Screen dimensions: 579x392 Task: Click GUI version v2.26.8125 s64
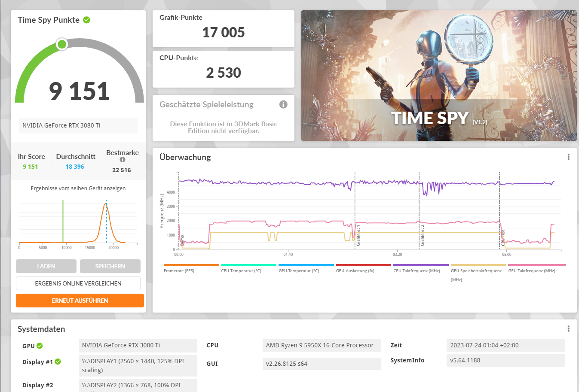[322, 364]
